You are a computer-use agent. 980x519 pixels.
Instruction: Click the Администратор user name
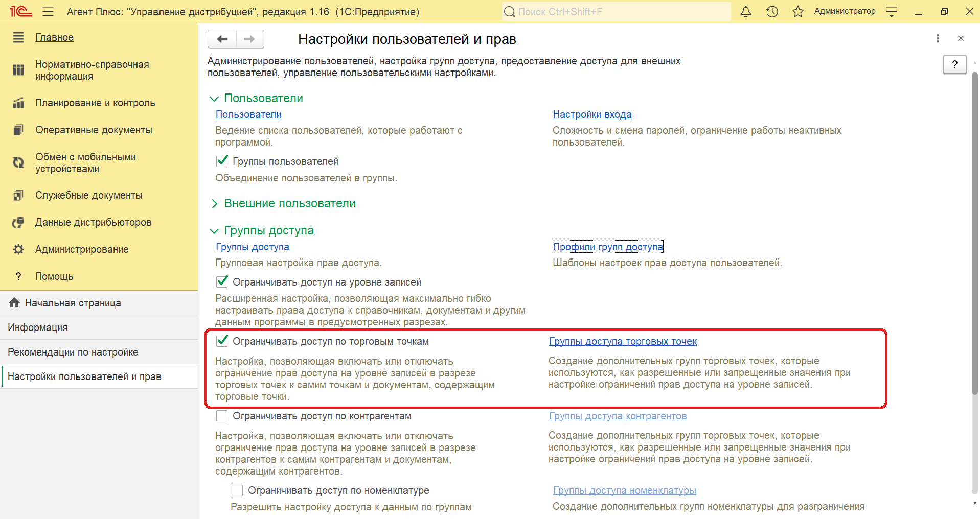point(845,11)
